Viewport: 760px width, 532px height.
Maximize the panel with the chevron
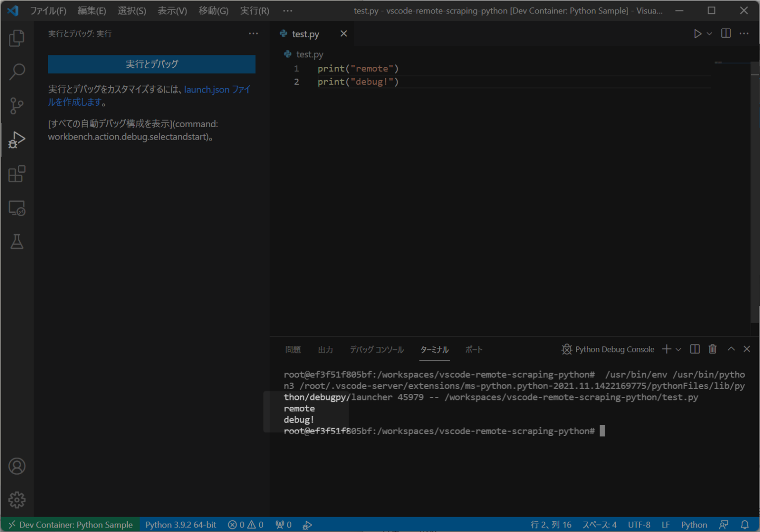pos(731,349)
